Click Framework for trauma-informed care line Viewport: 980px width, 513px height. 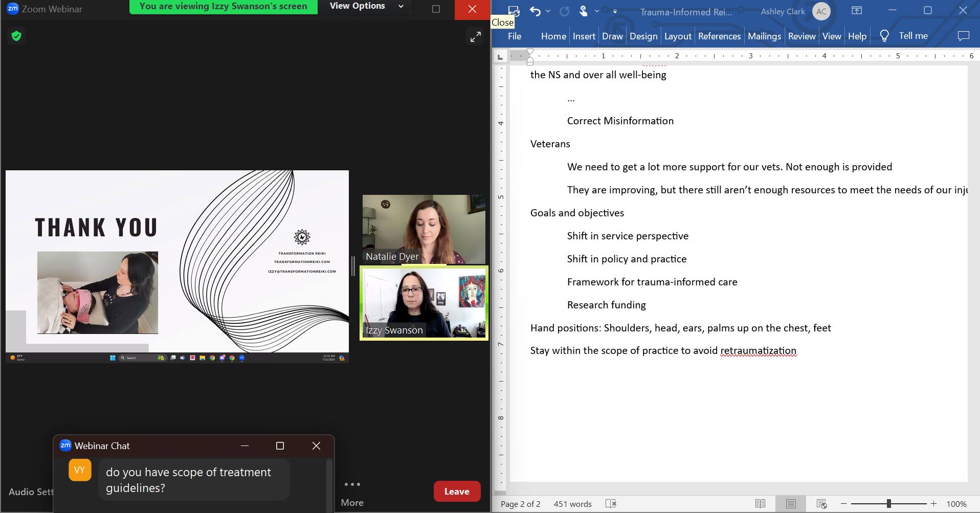pyautogui.click(x=652, y=282)
